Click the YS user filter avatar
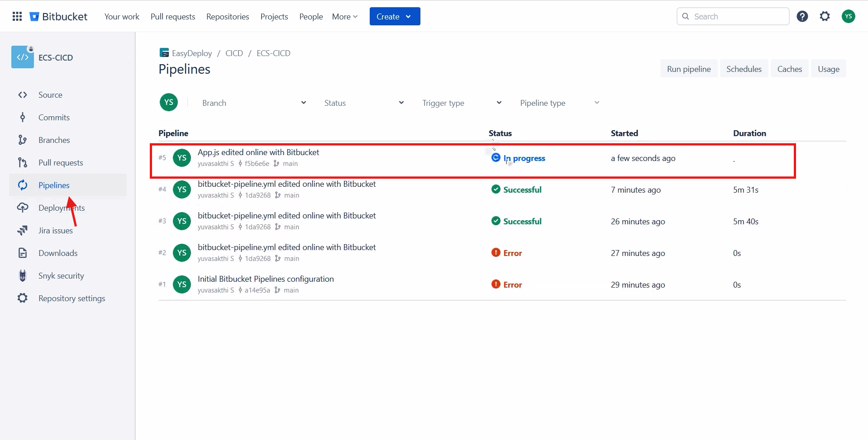Screen dimensions: 868x440 tap(169, 102)
